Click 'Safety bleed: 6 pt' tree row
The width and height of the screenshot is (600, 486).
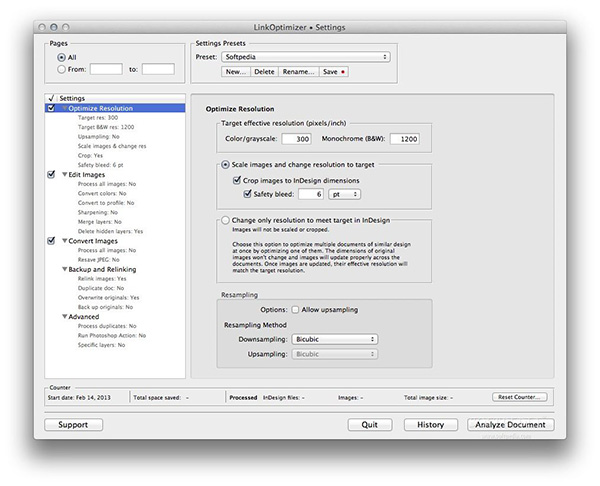click(101, 165)
